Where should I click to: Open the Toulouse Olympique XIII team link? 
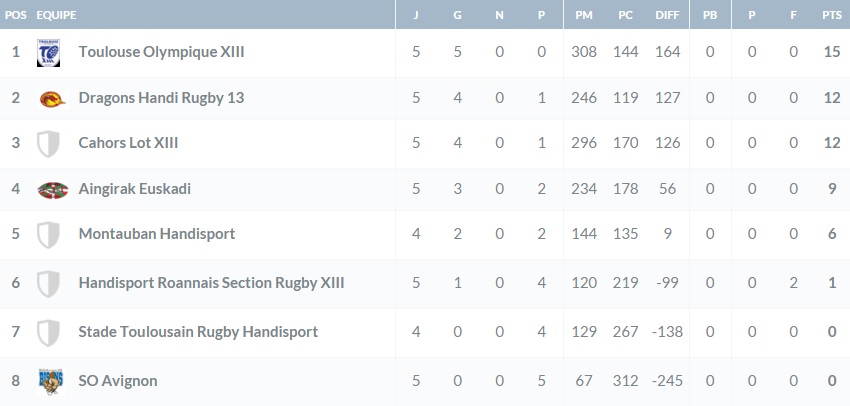point(161,52)
